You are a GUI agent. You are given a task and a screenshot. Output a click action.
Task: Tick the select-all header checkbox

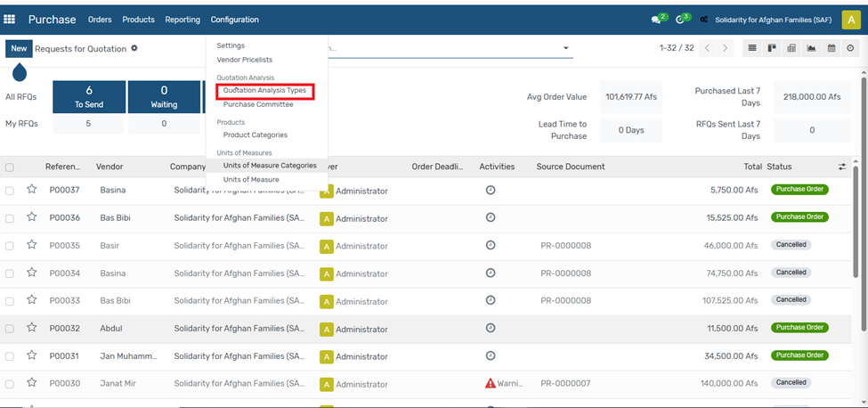pyautogui.click(x=10, y=167)
